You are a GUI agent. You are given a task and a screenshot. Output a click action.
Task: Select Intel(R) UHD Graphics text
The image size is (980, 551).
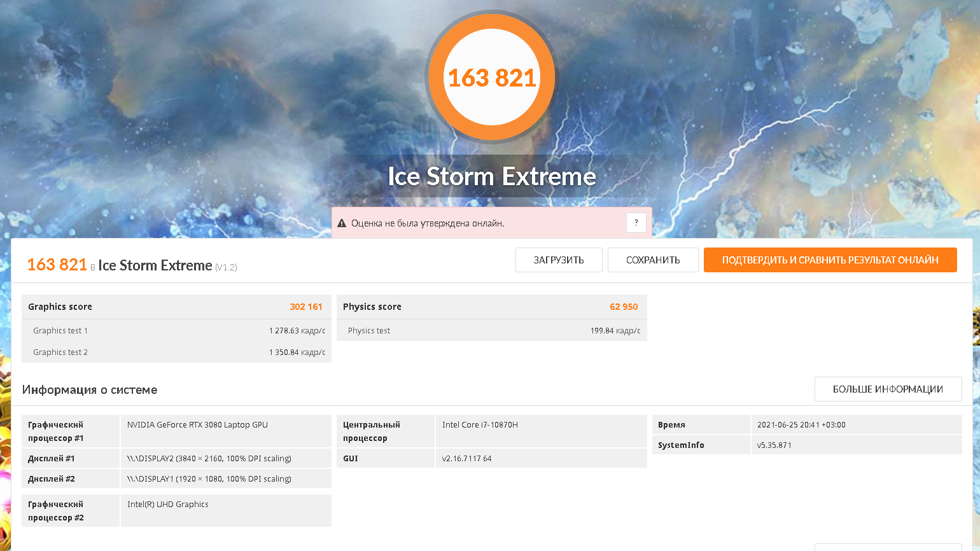click(x=168, y=505)
